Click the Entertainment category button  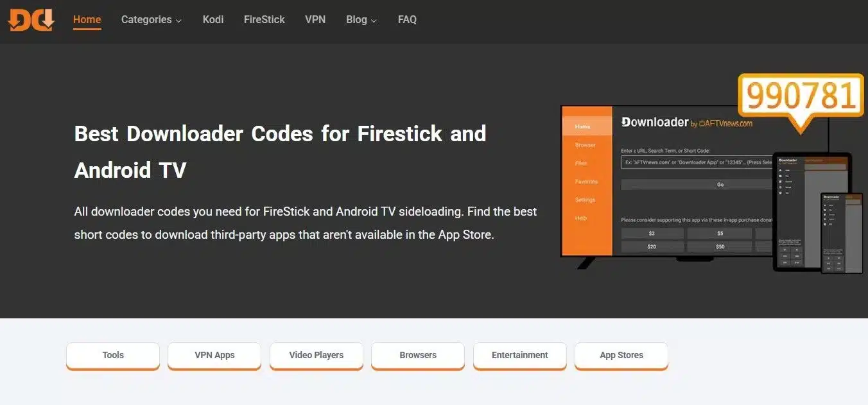point(520,356)
